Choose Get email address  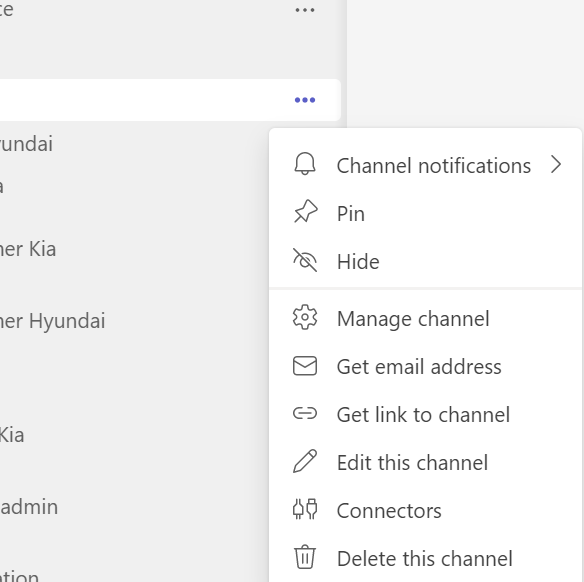click(x=425, y=366)
